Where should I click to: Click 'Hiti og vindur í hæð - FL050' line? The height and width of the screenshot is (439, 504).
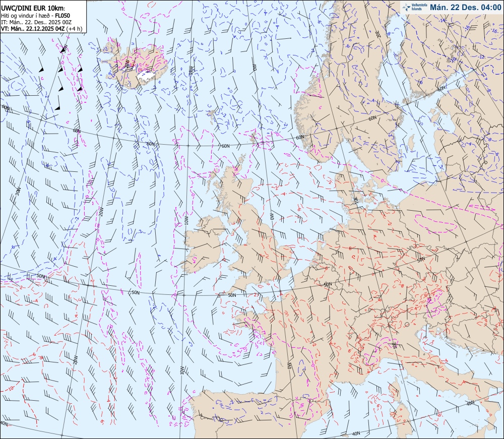[x=35, y=16]
